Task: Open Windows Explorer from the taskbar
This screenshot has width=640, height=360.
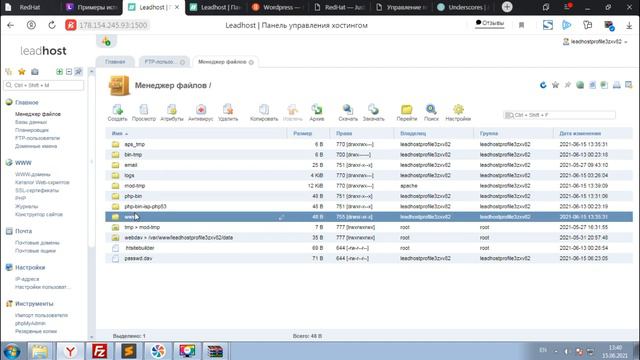Action: click(x=40, y=351)
